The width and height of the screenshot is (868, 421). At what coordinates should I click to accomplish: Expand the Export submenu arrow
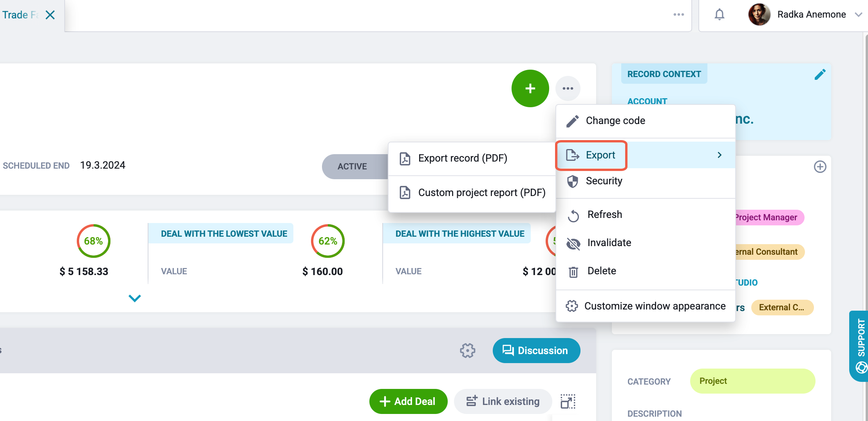pos(719,155)
